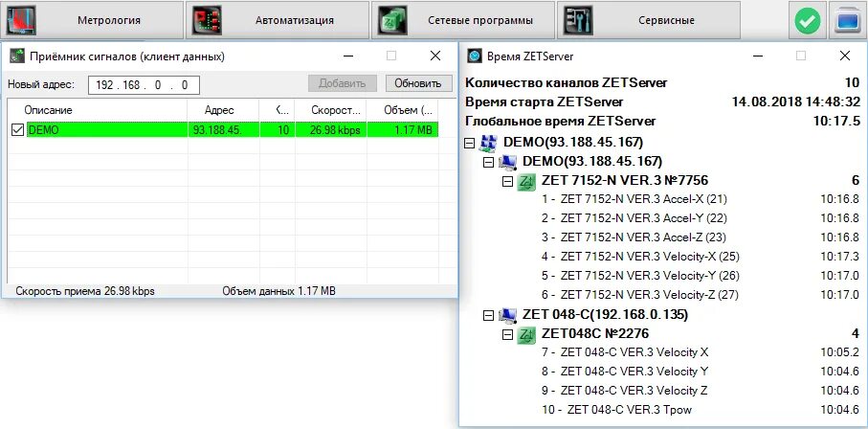Select channel 9 ZET 048-C Velocity Z
The image size is (868, 429).
624,391
